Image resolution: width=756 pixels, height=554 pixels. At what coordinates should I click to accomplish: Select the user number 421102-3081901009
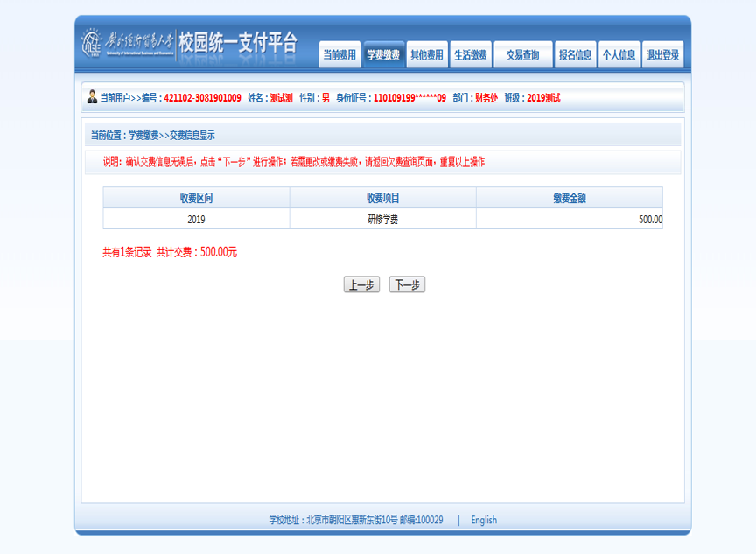[202, 98]
